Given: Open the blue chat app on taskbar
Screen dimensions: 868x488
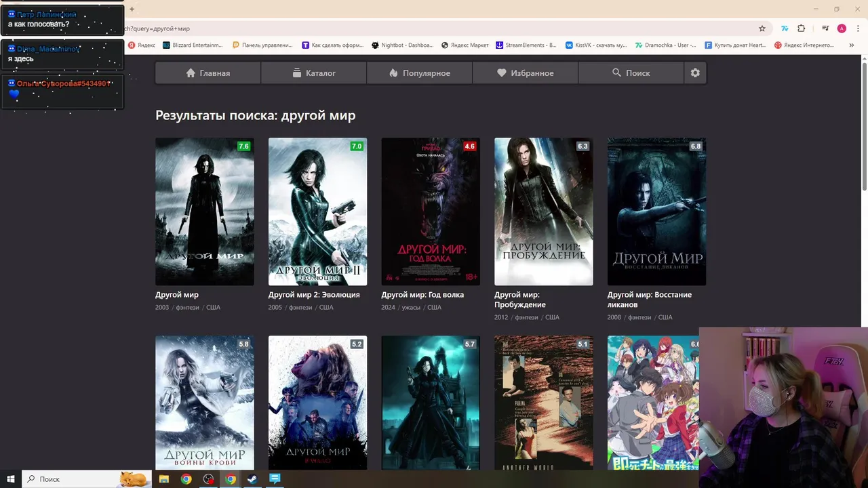Looking at the screenshot, I should click(x=275, y=479).
